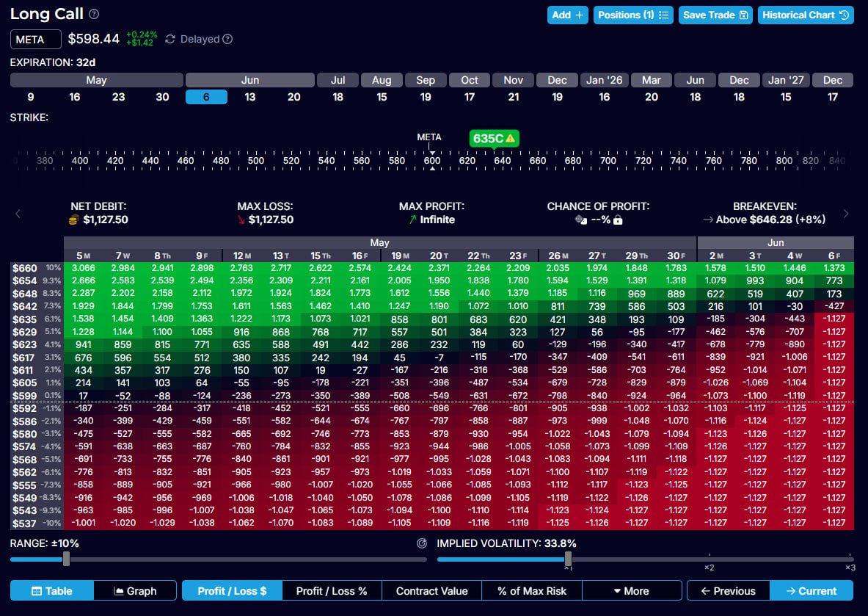
Task: Select the Contract Value tab
Action: [431, 591]
